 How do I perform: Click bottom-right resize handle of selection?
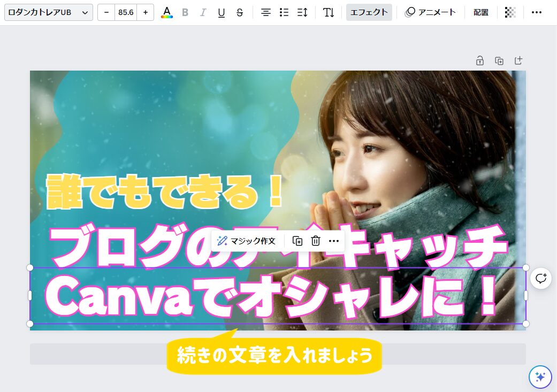point(526,324)
